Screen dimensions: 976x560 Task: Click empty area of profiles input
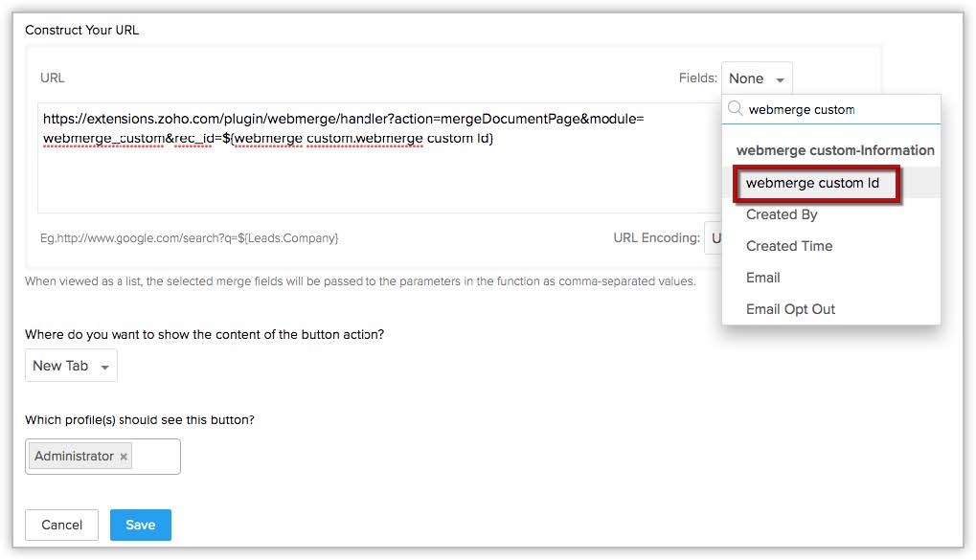click(x=157, y=457)
